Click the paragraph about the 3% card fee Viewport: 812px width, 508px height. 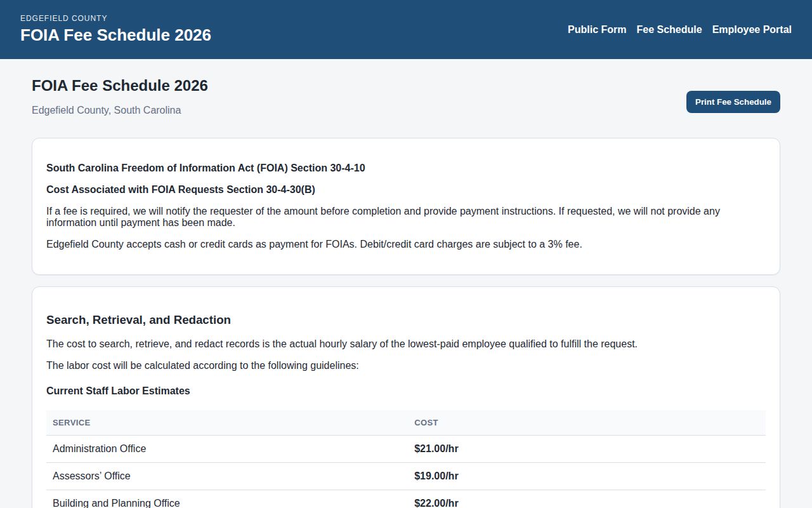coord(314,244)
